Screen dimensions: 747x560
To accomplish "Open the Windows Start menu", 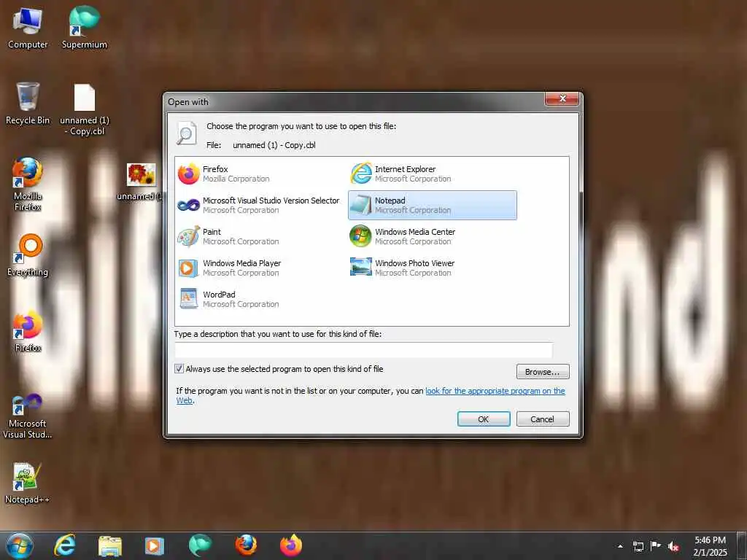I will tap(20, 545).
